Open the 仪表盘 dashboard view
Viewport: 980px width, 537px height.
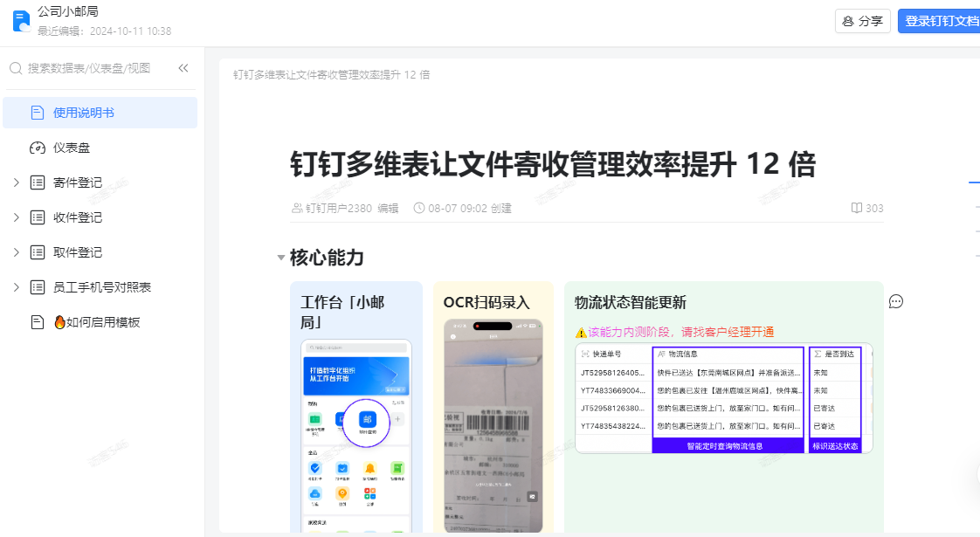[100, 148]
